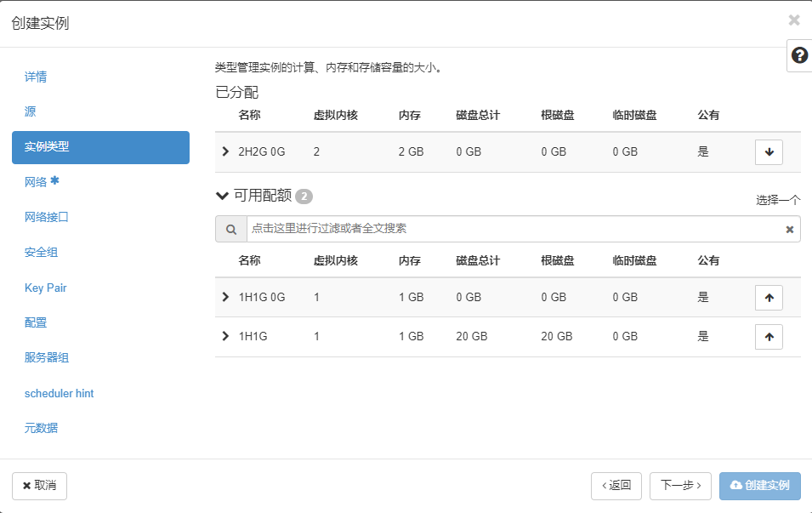The image size is (812, 513).
Task: Expand details of allocated 2H2G 0G row
Action: [225, 152]
